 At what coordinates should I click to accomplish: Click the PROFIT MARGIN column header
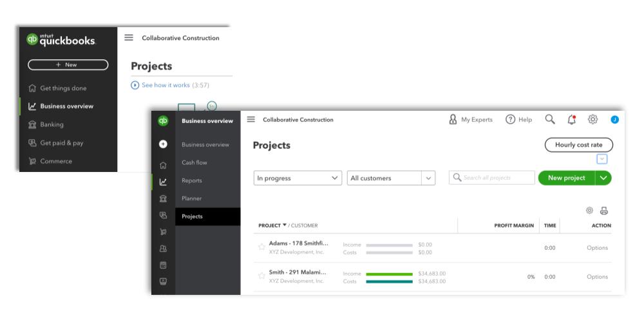pyautogui.click(x=514, y=225)
